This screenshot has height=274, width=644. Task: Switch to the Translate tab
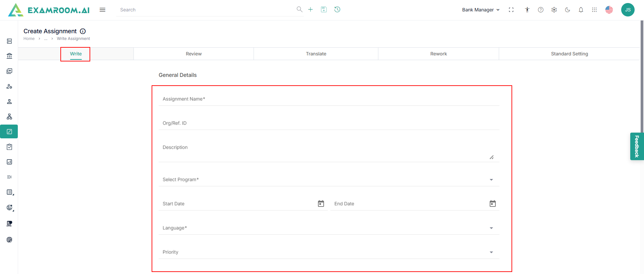click(316, 54)
